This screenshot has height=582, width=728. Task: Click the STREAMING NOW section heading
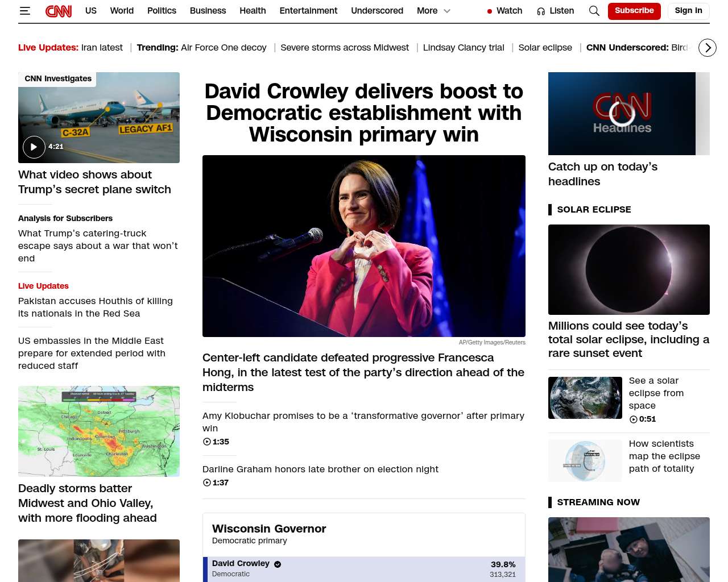[598, 502]
